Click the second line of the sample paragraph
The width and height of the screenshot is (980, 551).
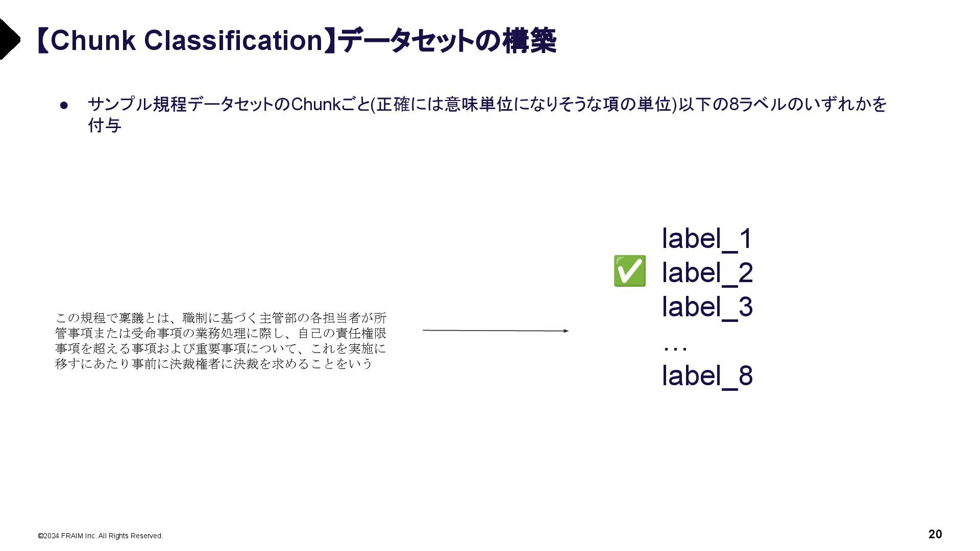tap(220, 333)
